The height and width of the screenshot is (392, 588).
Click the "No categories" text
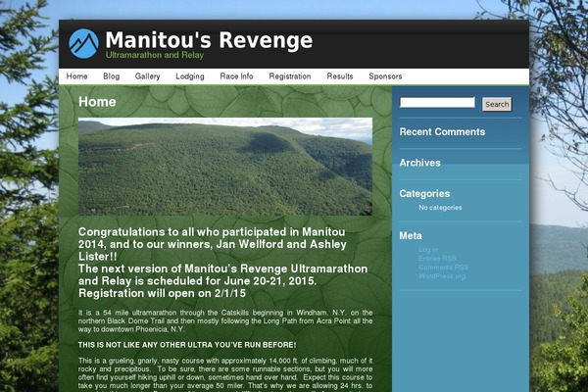(x=440, y=208)
